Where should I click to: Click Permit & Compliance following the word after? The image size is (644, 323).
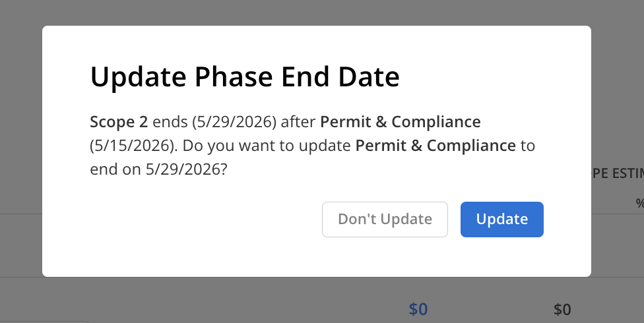pos(400,122)
